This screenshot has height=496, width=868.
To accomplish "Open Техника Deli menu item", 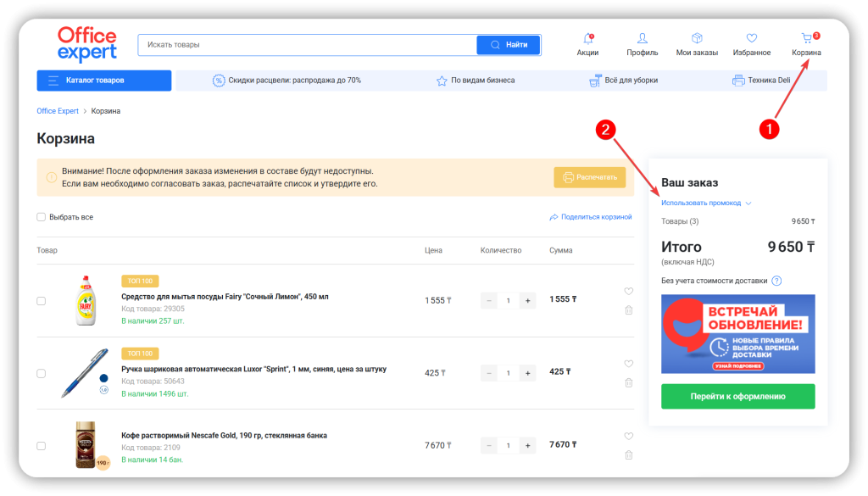I will pos(761,81).
